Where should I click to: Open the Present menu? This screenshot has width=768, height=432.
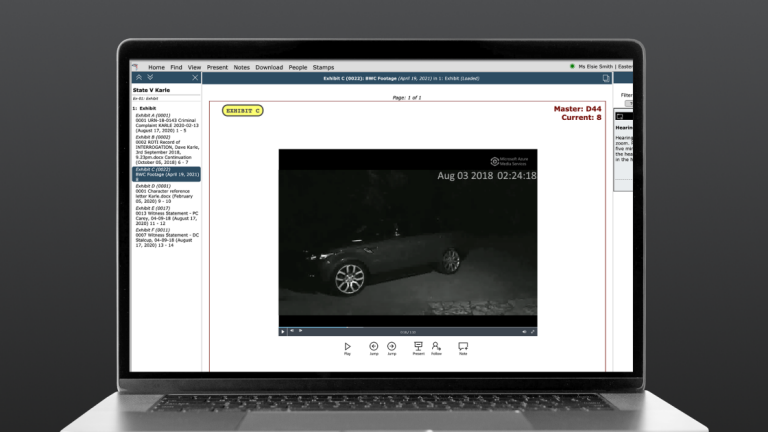pos(217,67)
